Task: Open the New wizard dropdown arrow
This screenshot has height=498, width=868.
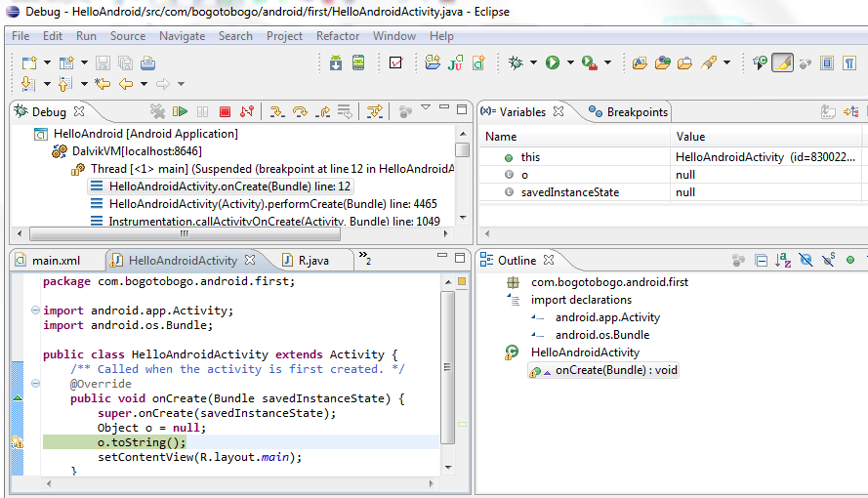Action: [x=47, y=62]
